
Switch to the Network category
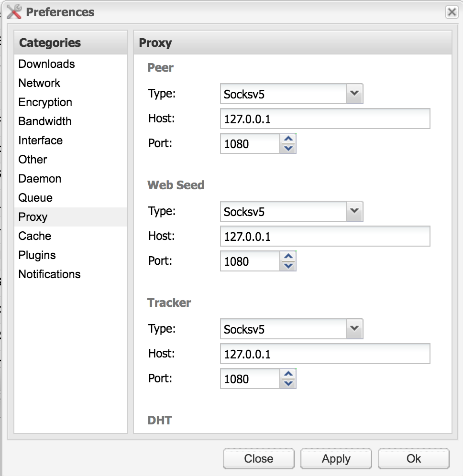[x=39, y=83]
